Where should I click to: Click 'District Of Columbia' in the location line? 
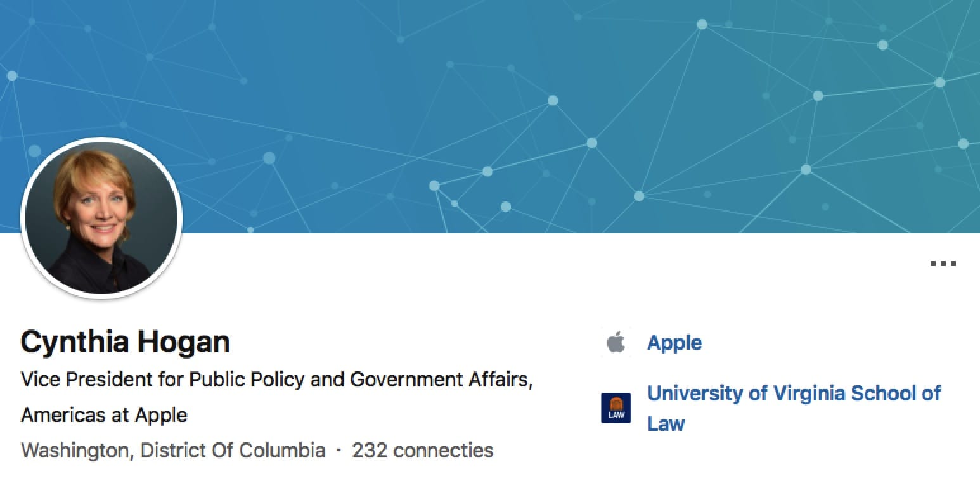click(233, 450)
